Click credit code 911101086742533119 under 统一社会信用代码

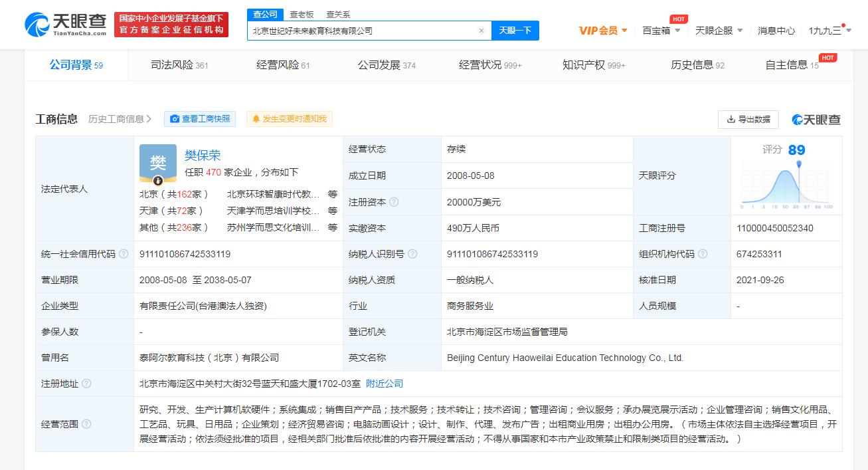(185, 254)
